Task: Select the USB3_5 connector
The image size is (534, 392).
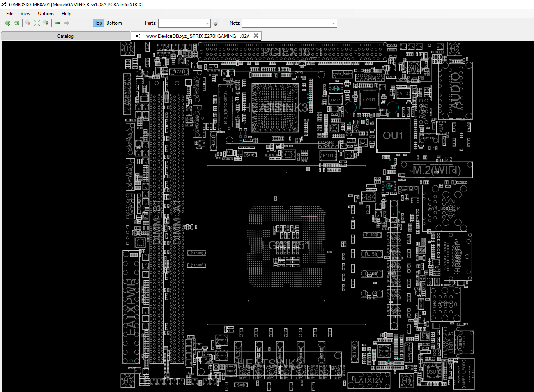Action: (451, 343)
